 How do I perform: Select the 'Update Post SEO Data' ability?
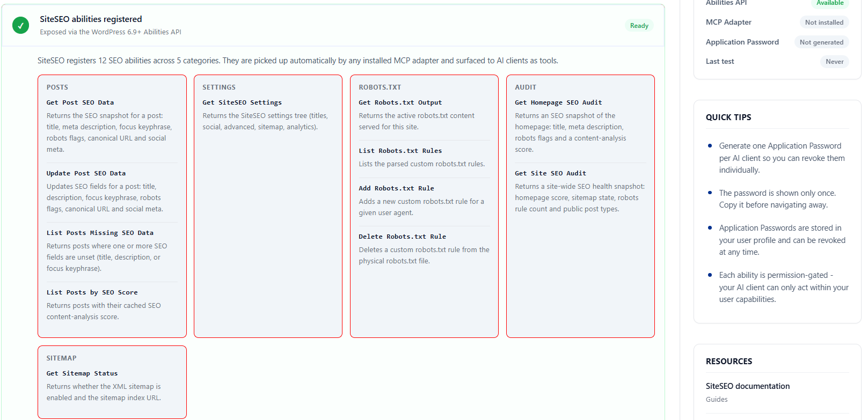click(x=86, y=173)
